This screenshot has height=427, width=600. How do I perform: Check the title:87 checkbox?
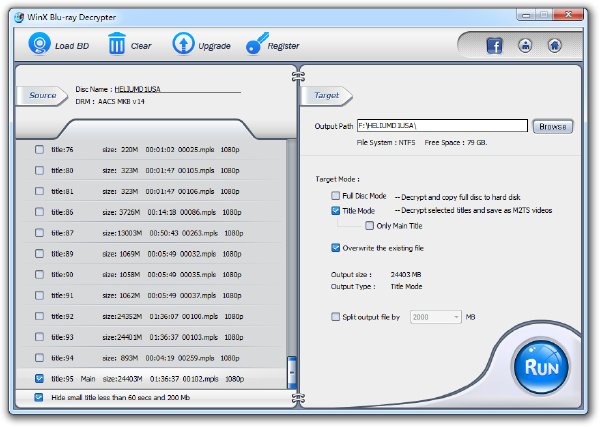[x=39, y=233]
